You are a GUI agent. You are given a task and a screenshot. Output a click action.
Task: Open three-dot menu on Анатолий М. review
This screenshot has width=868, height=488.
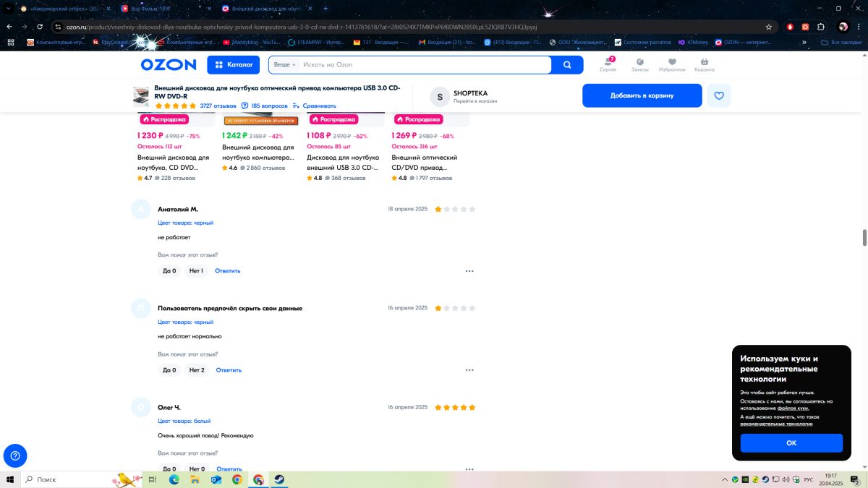[469, 271]
